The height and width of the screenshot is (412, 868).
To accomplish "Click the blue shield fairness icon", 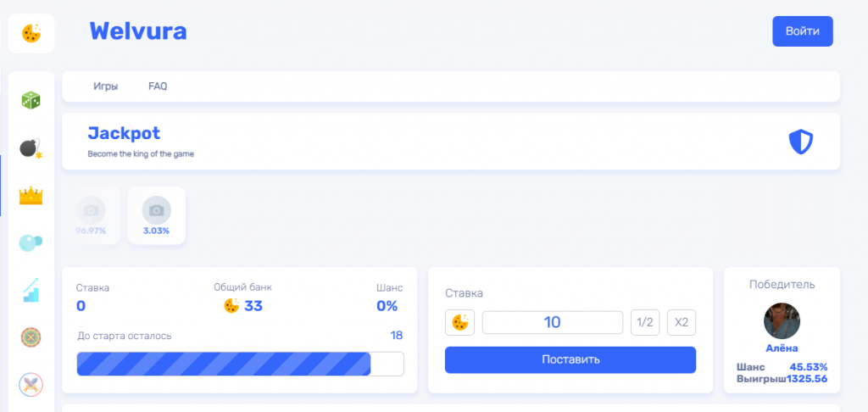I will coord(800,142).
